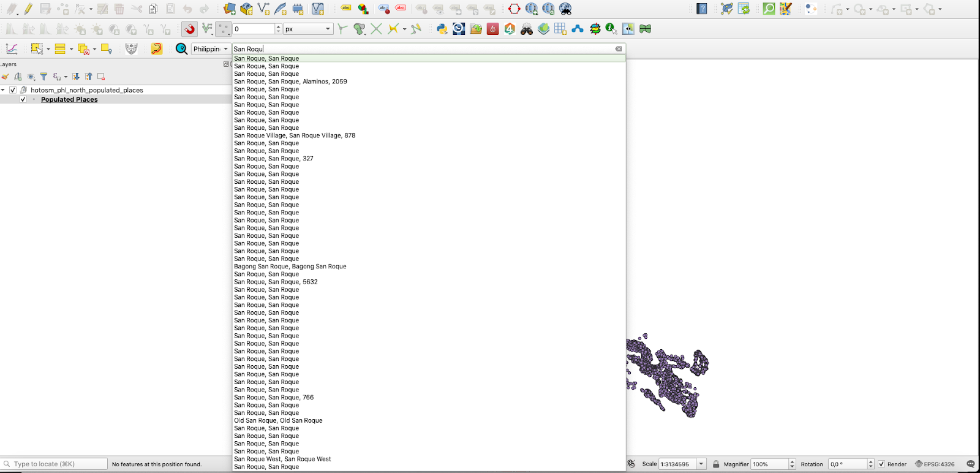The height and width of the screenshot is (473, 980).
Task: Click the EPSG:4326 projection button
Action: (x=935, y=464)
